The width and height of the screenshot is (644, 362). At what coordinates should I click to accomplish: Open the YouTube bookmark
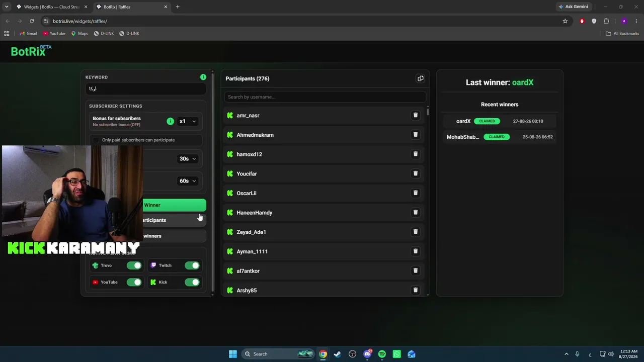click(x=54, y=34)
